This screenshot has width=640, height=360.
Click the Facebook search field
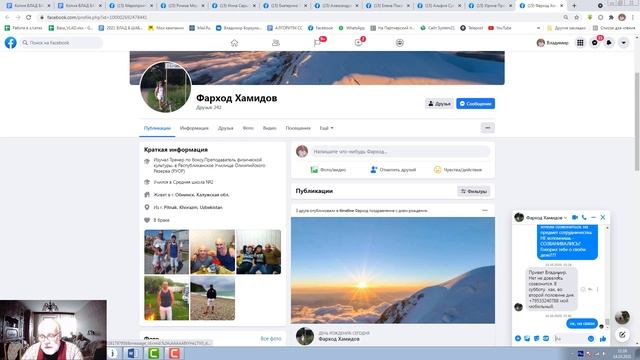click(61, 42)
